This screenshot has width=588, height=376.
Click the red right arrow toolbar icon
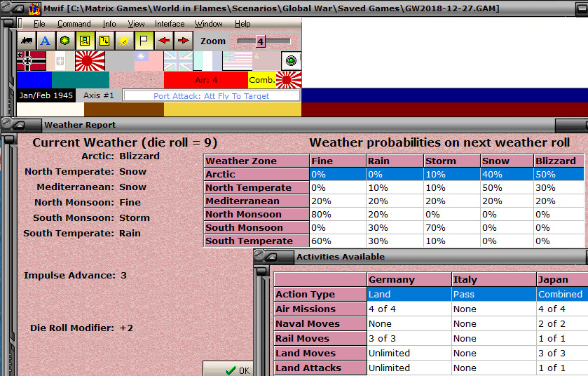point(183,41)
